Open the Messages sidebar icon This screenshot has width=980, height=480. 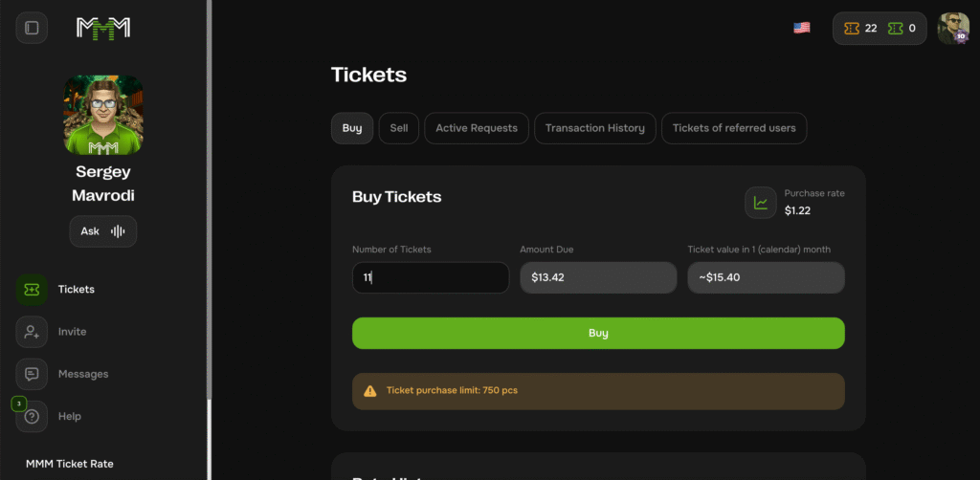(32, 374)
